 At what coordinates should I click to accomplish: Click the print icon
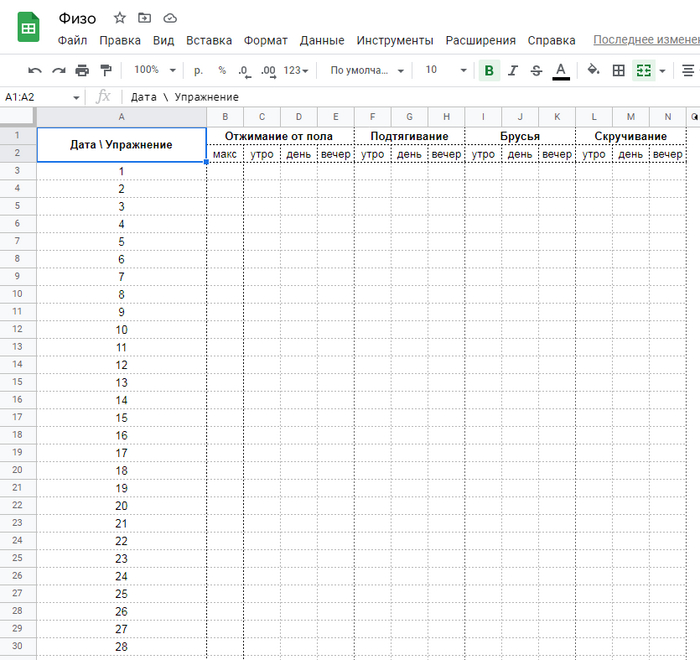[x=82, y=70]
